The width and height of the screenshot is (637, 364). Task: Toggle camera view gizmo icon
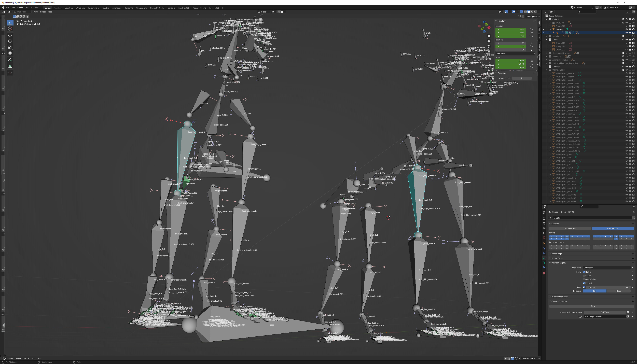489,46
